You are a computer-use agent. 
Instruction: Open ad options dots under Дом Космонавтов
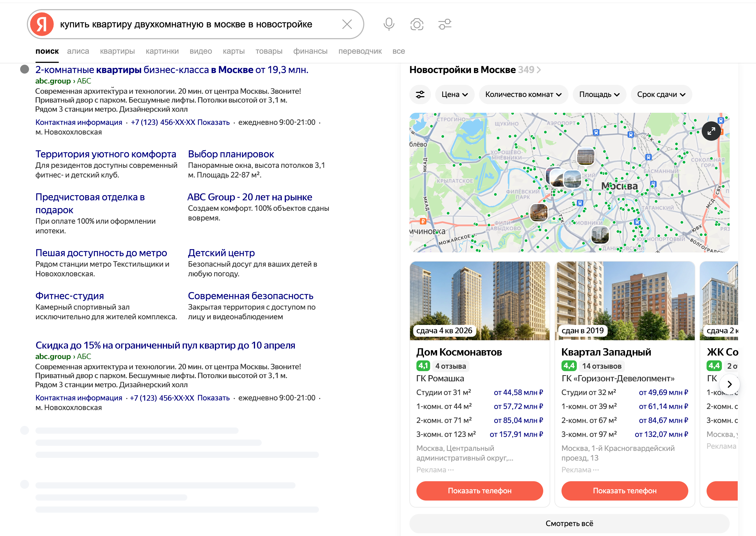pyautogui.click(x=451, y=470)
